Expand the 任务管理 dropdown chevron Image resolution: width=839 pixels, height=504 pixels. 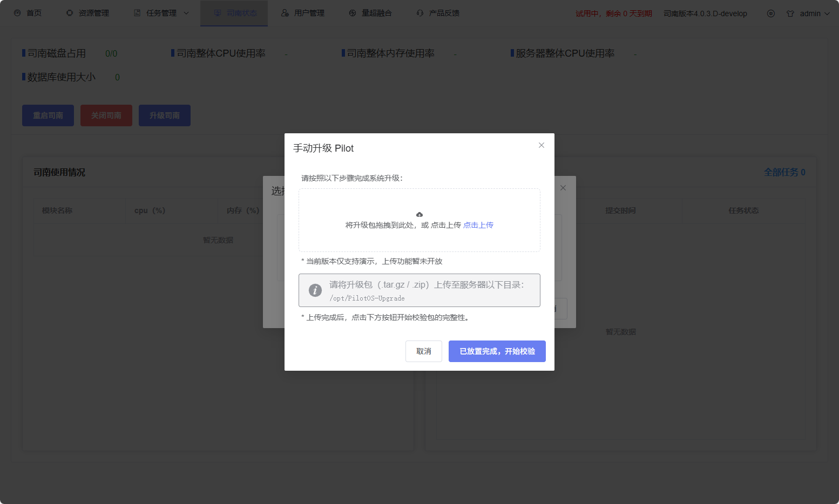pos(186,13)
